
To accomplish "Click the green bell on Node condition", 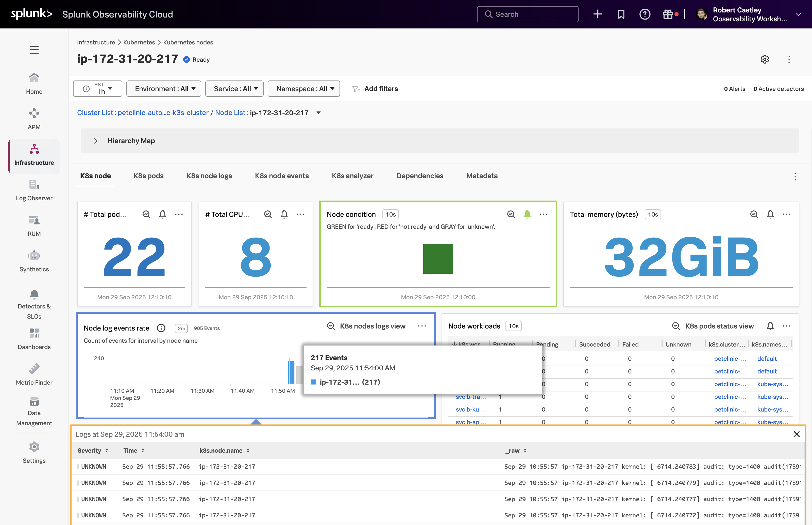I will click(x=527, y=214).
